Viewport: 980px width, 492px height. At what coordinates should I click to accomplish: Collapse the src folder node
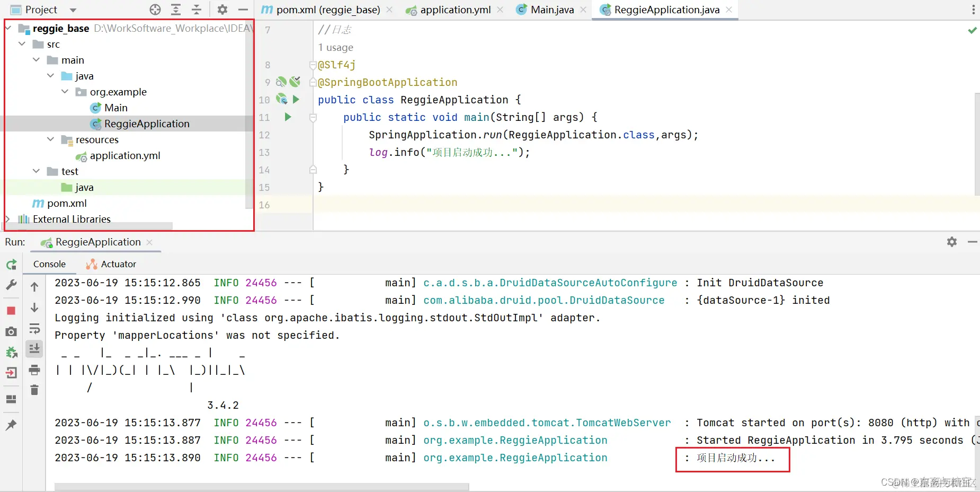[22, 43]
